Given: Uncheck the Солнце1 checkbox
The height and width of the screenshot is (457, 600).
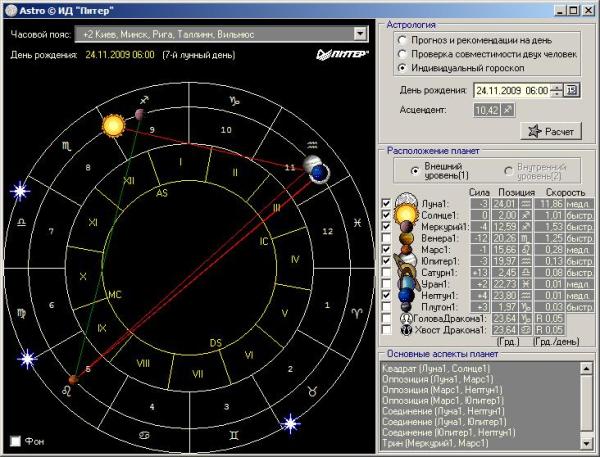Looking at the screenshot, I should (x=386, y=215).
